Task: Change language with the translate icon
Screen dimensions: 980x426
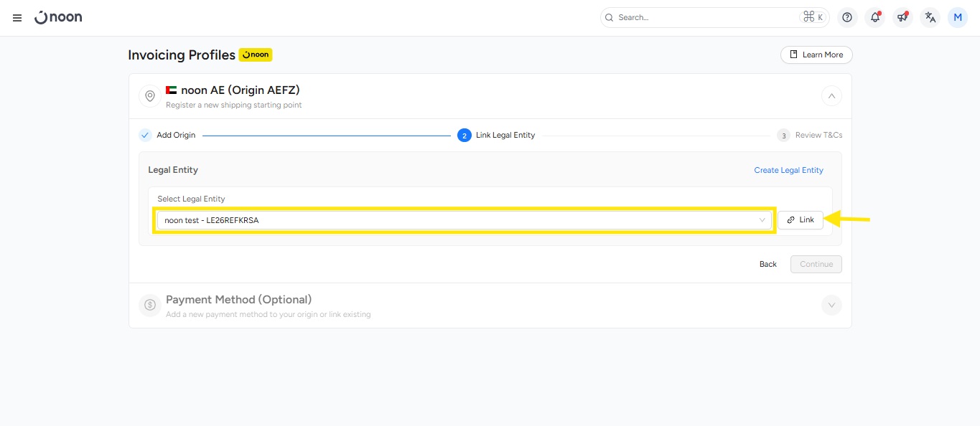Action: pos(930,18)
